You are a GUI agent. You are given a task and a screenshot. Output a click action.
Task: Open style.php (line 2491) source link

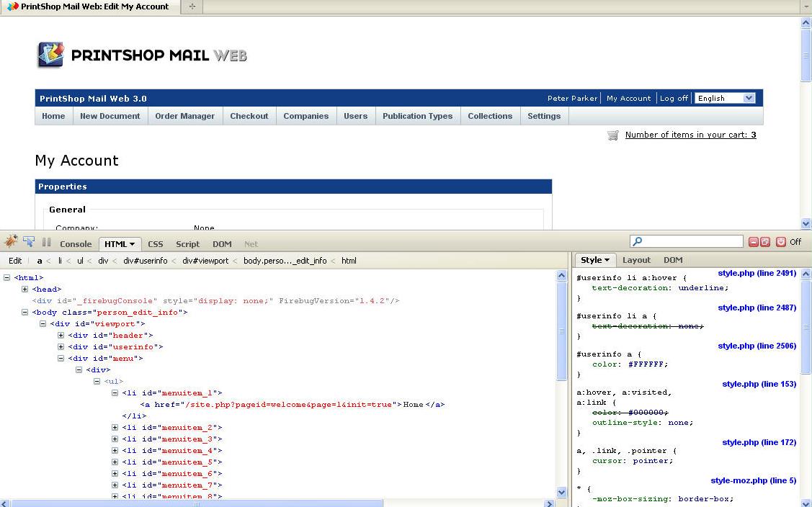click(x=757, y=273)
